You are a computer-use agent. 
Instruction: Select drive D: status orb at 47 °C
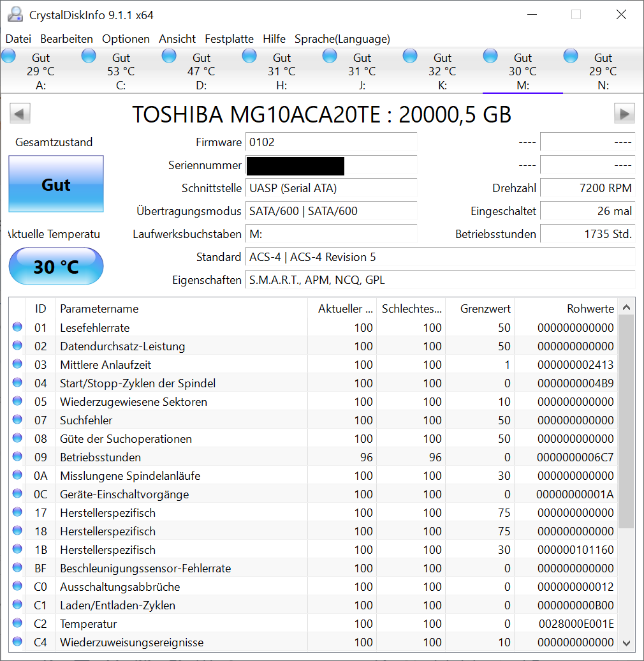click(x=169, y=56)
